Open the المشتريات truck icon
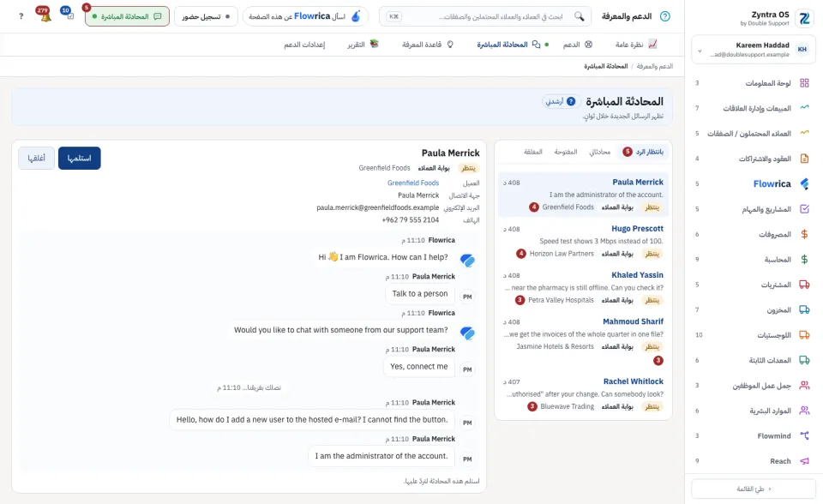The image size is (823, 504). click(x=804, y=285)
